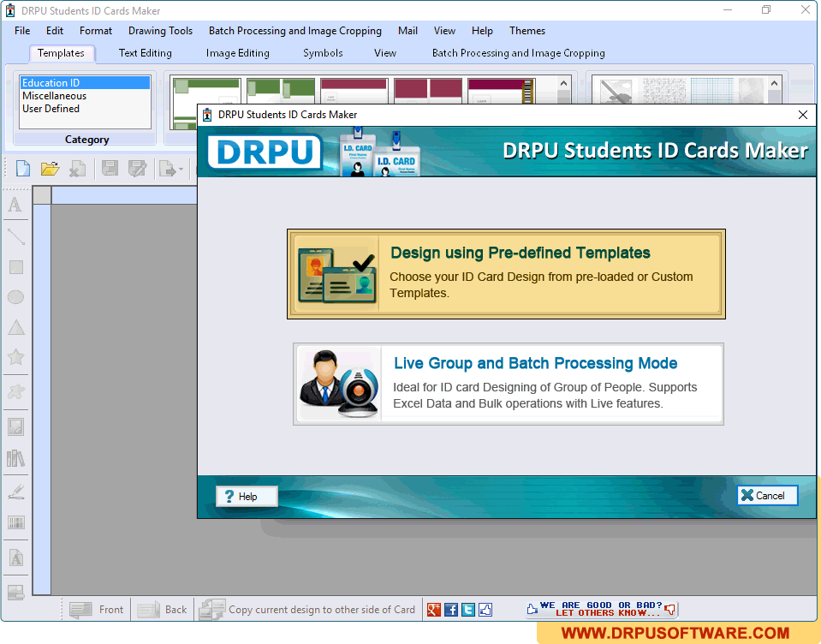Close the DRPU startup dialog
The height and width of the screenshot is (644, 821).
[803, 115]
